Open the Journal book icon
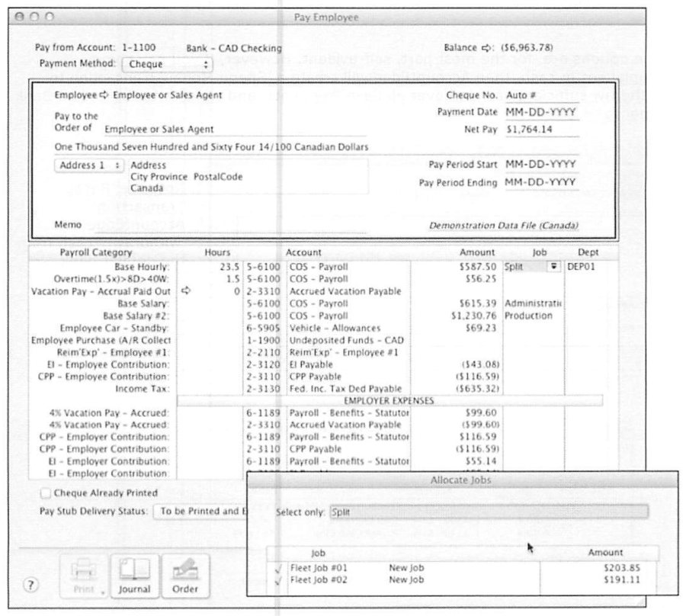Image resolution: width=686 pixels, height=616 pixels. [134, 576]
